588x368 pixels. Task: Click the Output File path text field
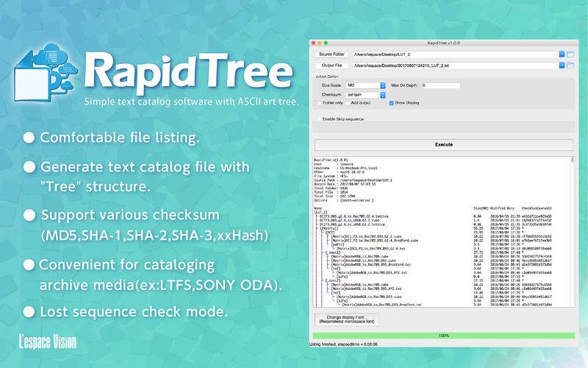[x=456, y=66]
